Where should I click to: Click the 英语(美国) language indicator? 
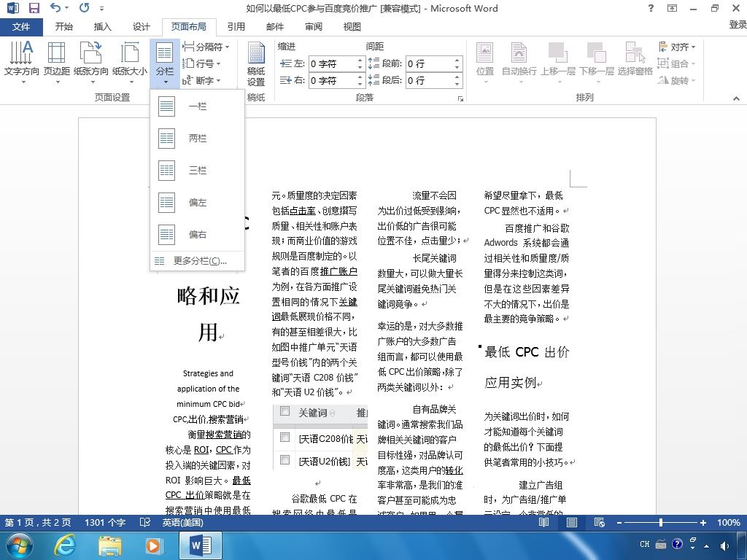point(182,522)
